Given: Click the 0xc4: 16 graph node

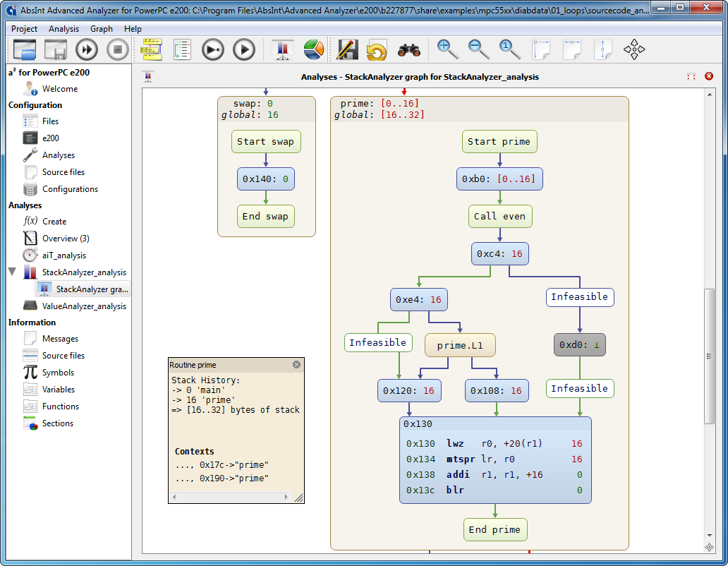Looking at the screenshot, I should click(499, 254).
